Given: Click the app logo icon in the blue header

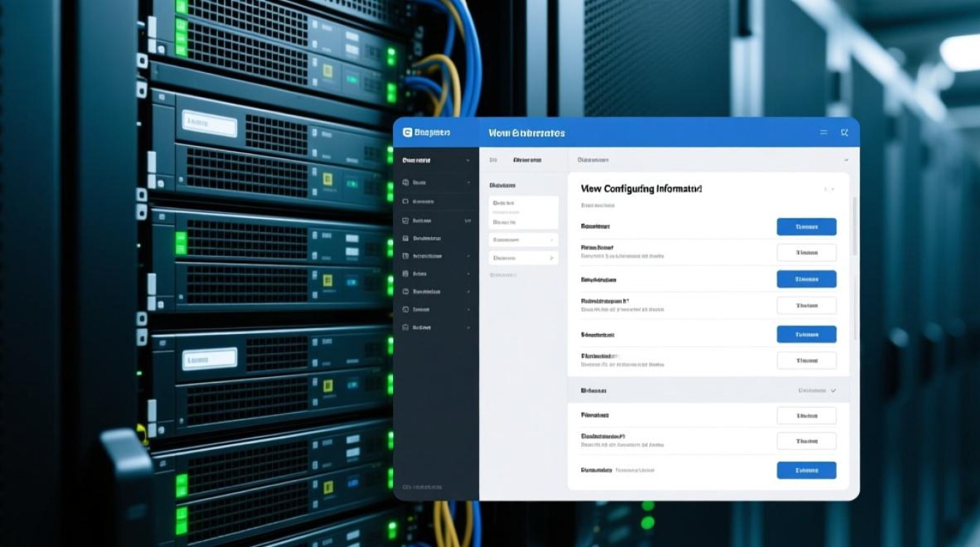Looking at the screenshot, I should pos(408,133).
